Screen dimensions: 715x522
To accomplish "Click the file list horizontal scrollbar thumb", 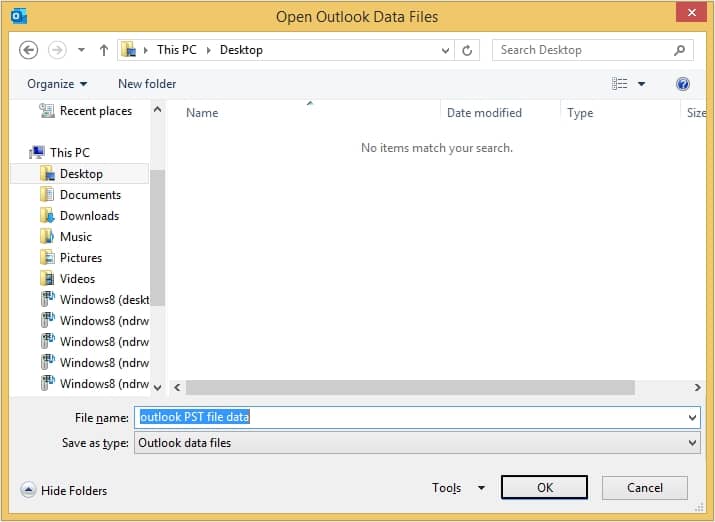I will [x=410, y=388].
